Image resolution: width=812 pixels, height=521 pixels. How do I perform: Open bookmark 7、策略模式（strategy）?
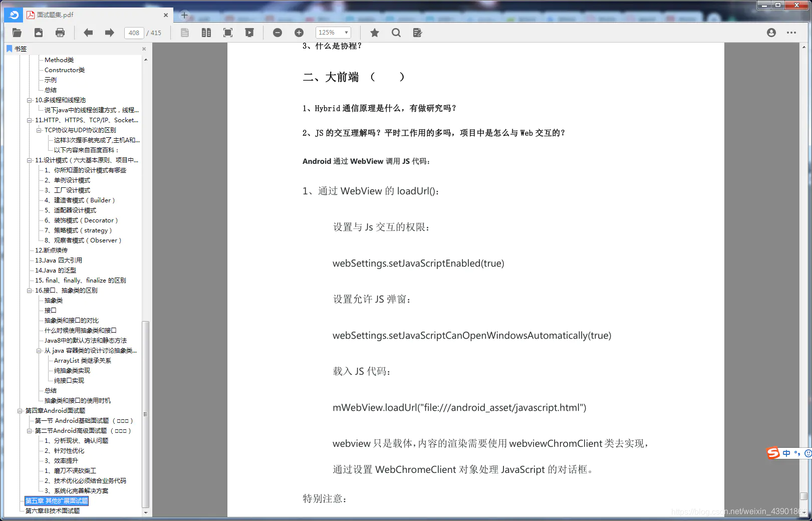[x=79, y=230]
